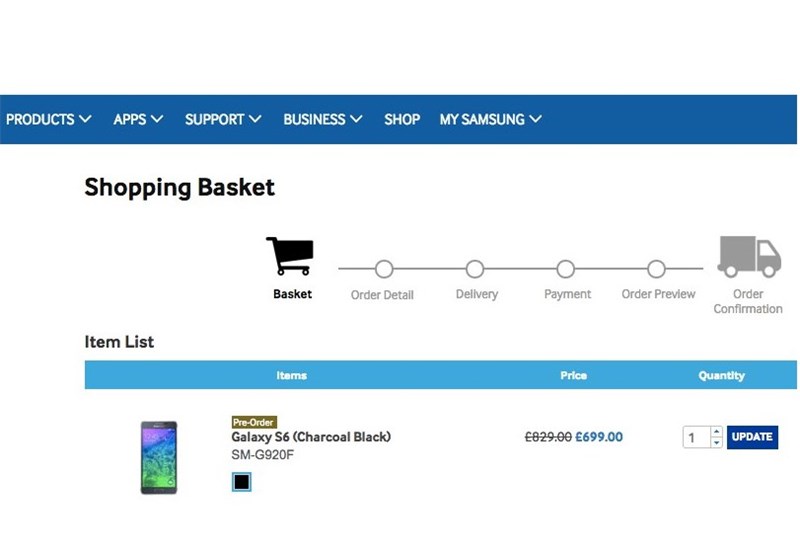Viewport: 800px width, 557px height.
Task: Increase quantity with the up arrow
Action: [716, 432]
